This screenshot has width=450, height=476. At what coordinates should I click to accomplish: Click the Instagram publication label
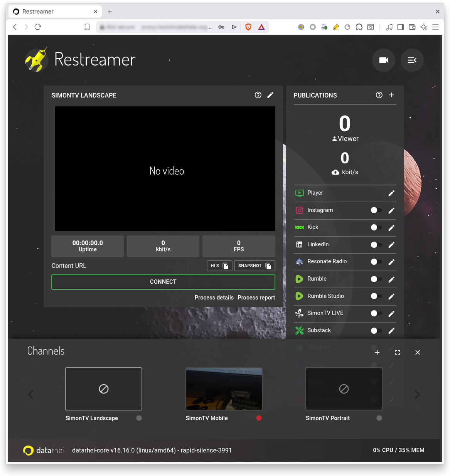[320, 210]
